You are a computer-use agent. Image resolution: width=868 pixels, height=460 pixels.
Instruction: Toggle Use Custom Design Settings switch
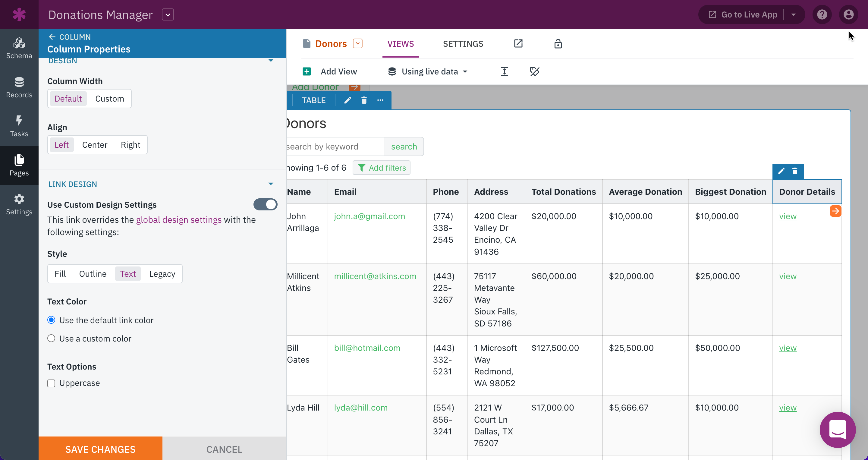coord(266,204)
